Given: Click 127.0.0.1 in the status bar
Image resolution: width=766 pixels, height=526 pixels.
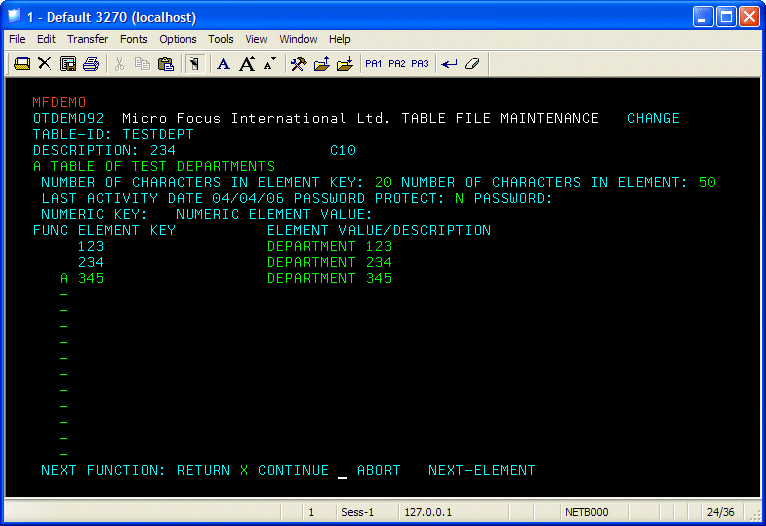Looking at the screenshot, I should coord(428,512).
